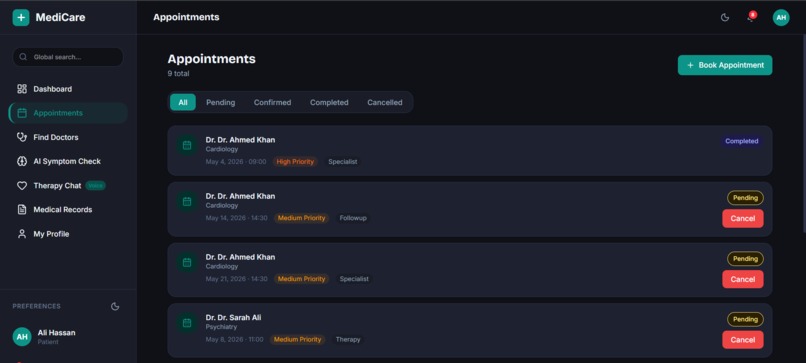Click Medium Priority tag on May 8 appointment

(x=298, y=339)
